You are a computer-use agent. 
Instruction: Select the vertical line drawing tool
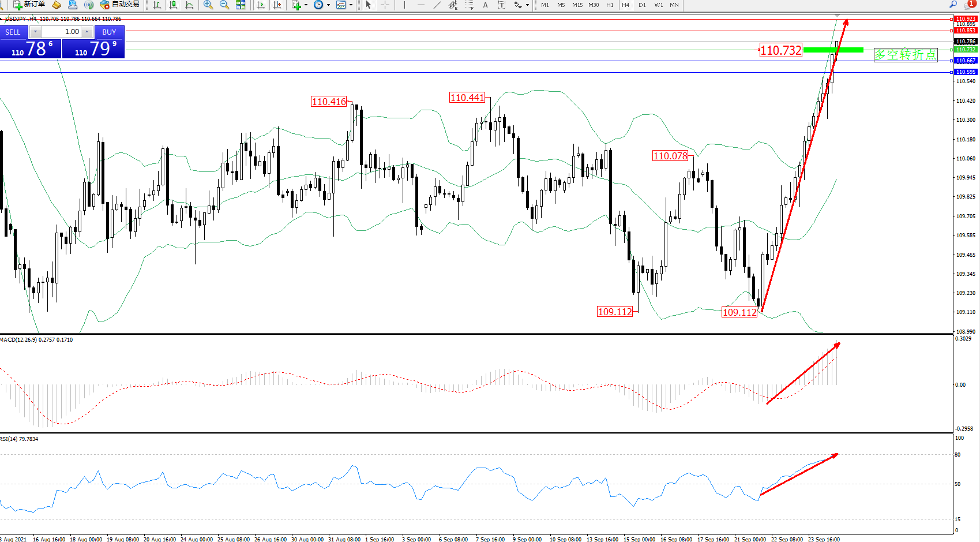(x=405, y=5)
